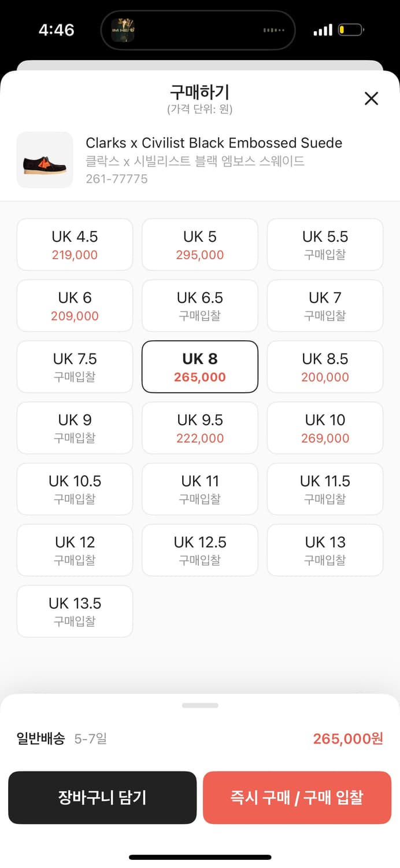Choose size UK 10 priced 269,000
The image size is (400, 868).
click(x=325, y=428)
